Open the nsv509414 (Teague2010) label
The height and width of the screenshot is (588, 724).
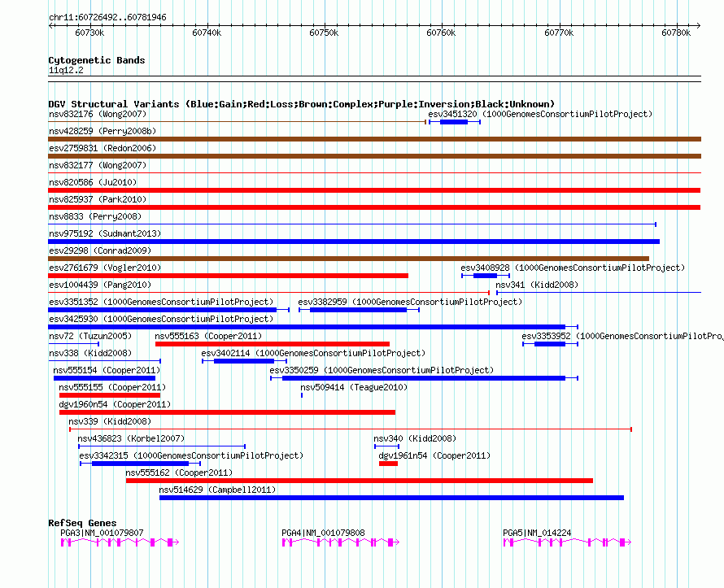pos(354,387)
